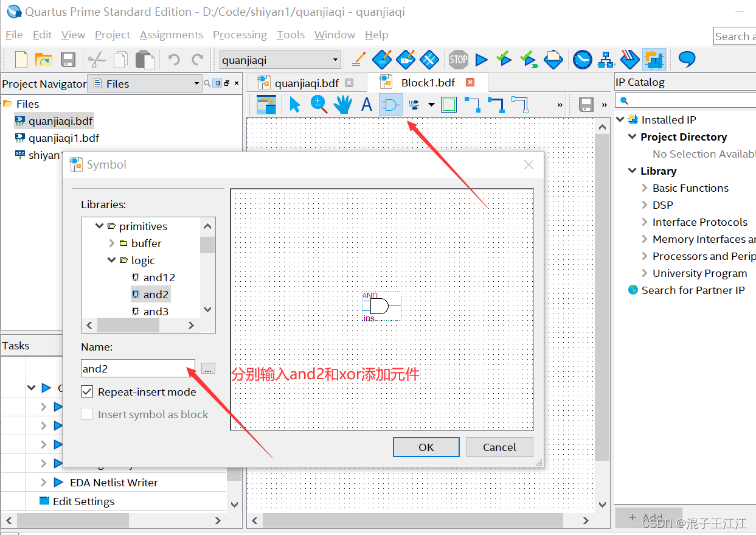Click the Redo arrow icon

point(197,60)
